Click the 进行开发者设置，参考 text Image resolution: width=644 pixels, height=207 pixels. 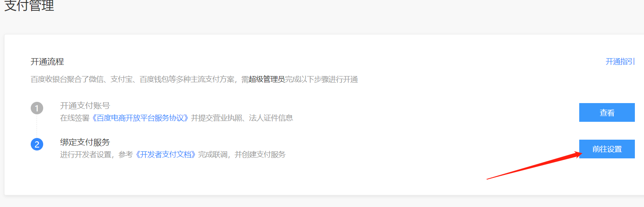96,155
